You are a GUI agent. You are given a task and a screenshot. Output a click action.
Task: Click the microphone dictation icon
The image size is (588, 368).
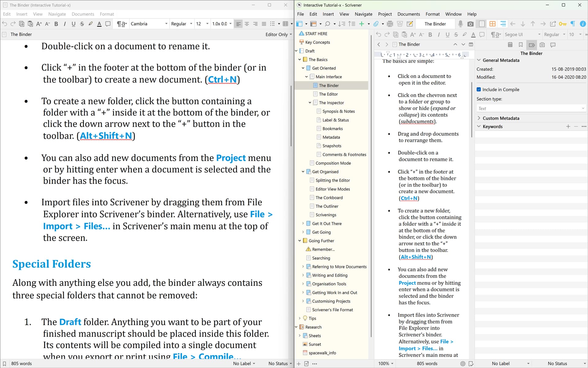(x=460, y=24)
